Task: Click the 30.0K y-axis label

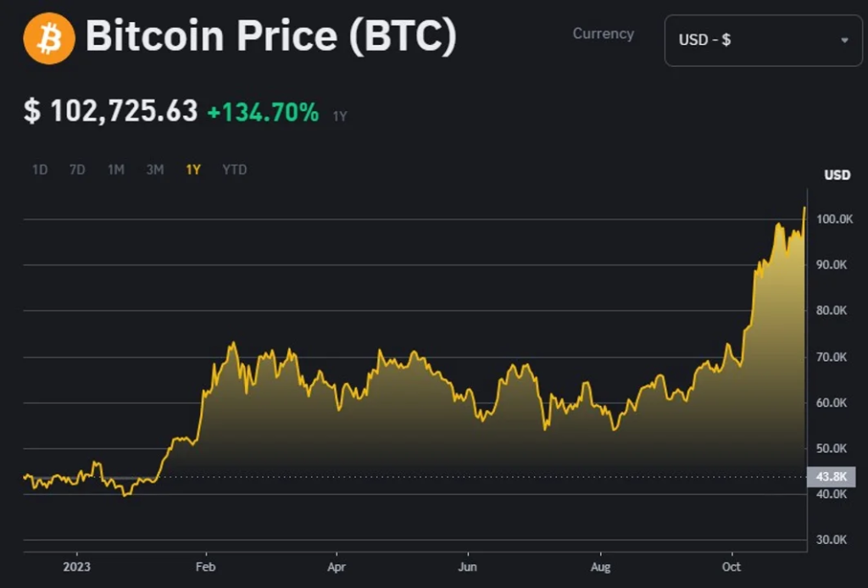Action: point(832,540)
